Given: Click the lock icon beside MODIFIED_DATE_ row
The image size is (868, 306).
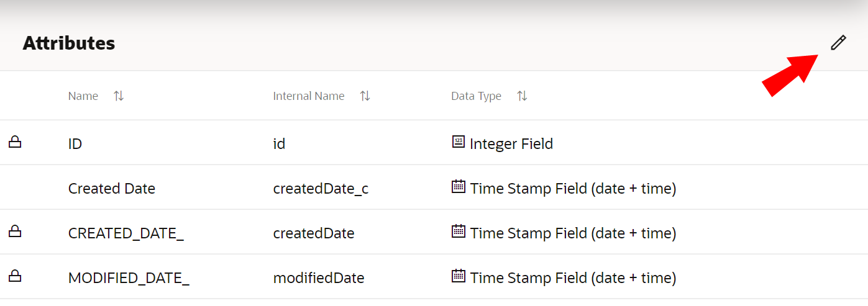Looking at the screenshot, I should 15,277.
